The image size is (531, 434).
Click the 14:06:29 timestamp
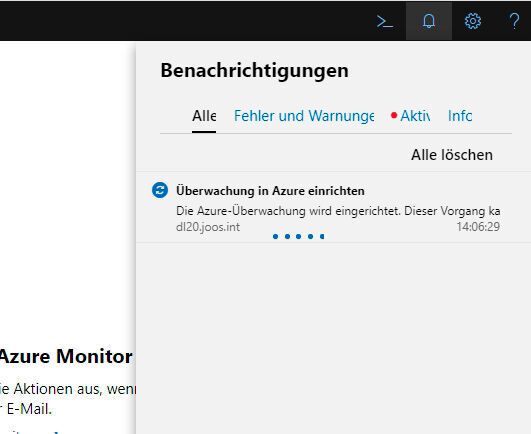(x=478, y=227)
